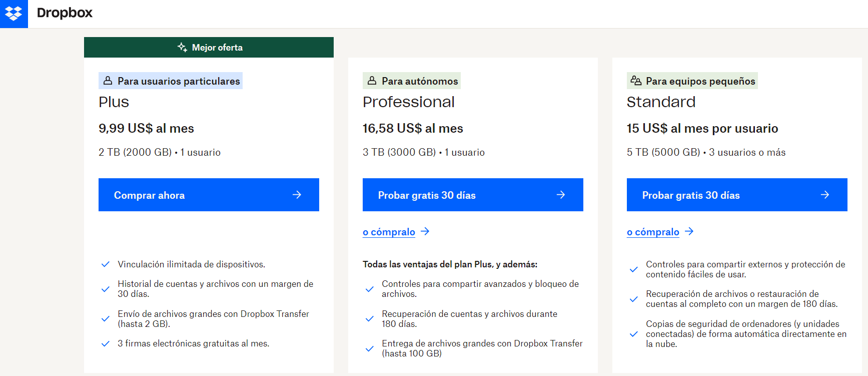Click Vinculación ilimitada de dispositivos text

click(192, 264)
